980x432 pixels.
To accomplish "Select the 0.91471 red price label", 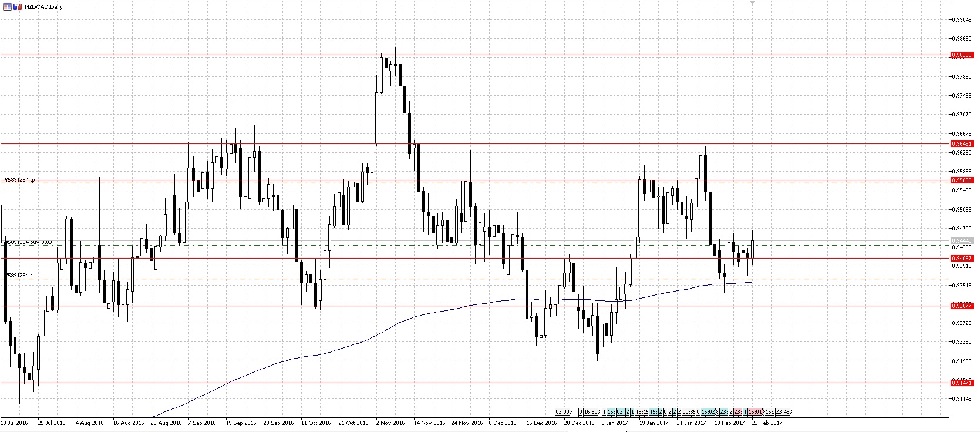I will pyautogui.click(x=961, y=383).
